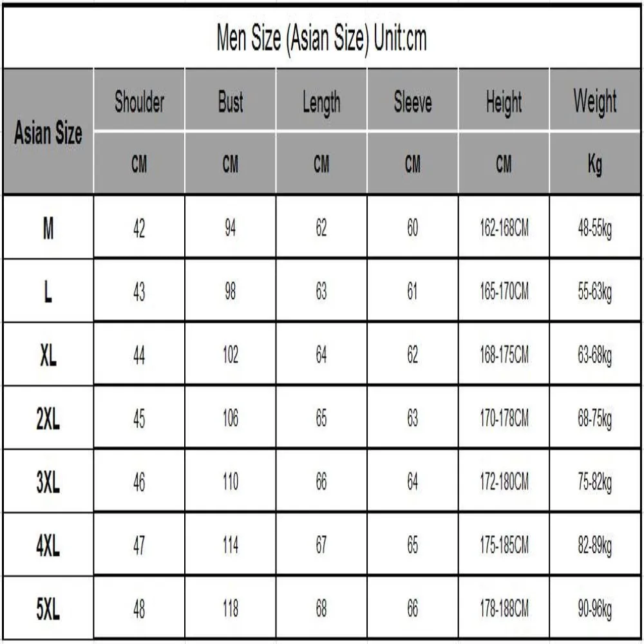Viewport: 644px width, 644px height.
Task: Click the Sleeve column header
Action: [x=413, y=100]
